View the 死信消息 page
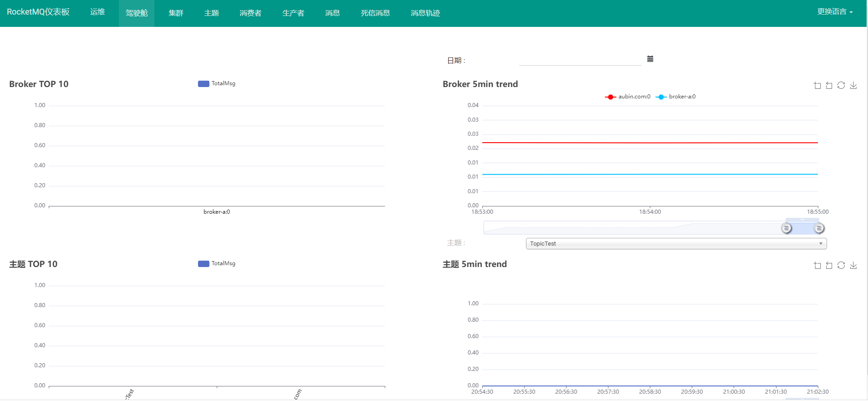The height and width of the screenshot is (401, 868). tap(375, 13)
